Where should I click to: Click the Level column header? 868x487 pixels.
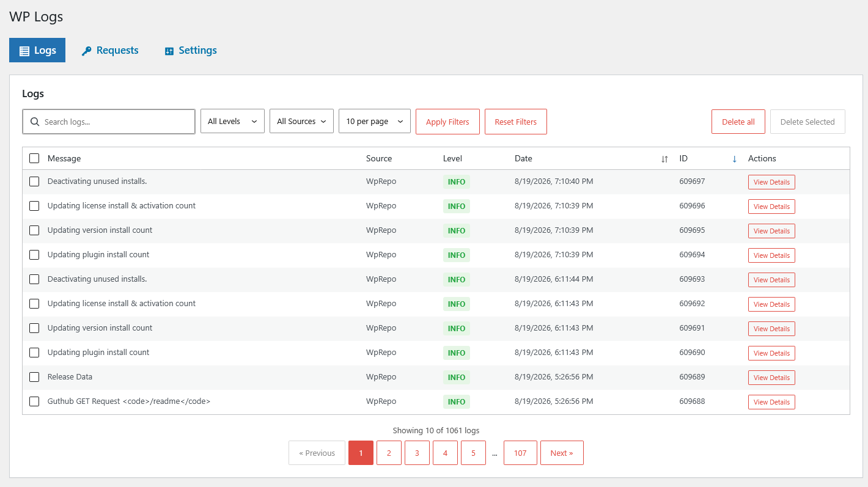tap(452, 158)
